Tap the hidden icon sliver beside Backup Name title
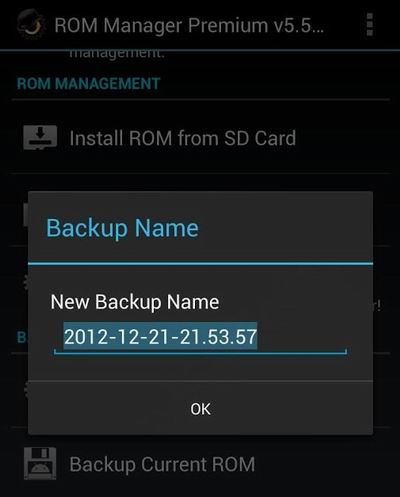Screen dimensions: 400x497 click(26, 214)
